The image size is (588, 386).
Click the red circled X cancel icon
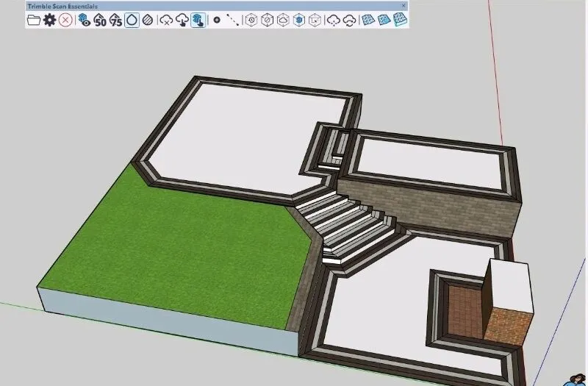coord(65,20)
